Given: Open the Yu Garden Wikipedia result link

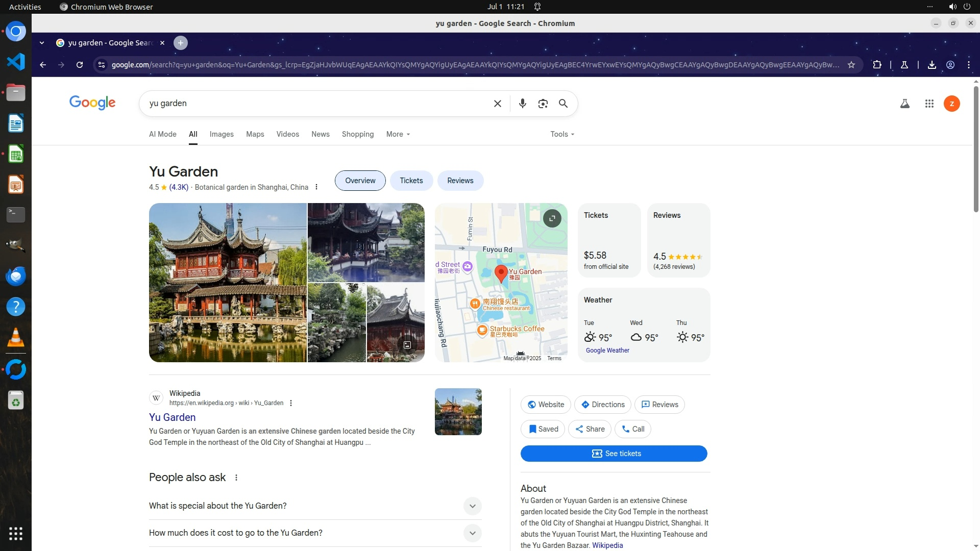Looking at the screenshot, I should [x=173, y=417].
